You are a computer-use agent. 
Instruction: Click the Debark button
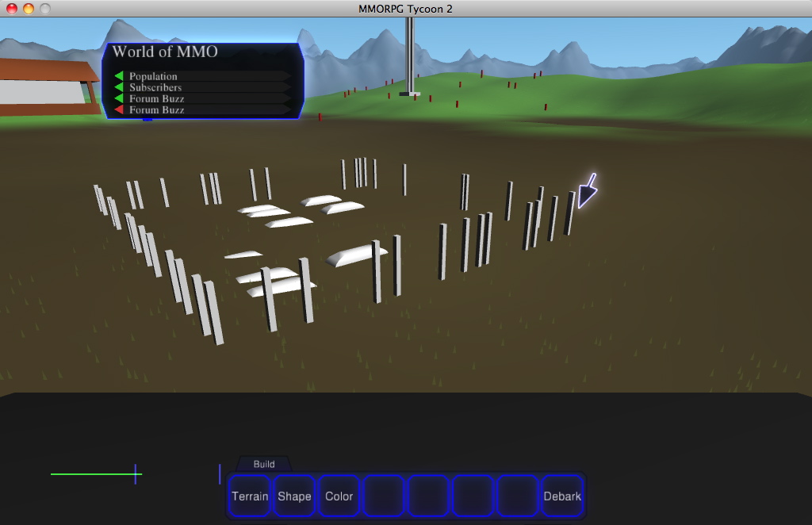(x=562, y=496)
